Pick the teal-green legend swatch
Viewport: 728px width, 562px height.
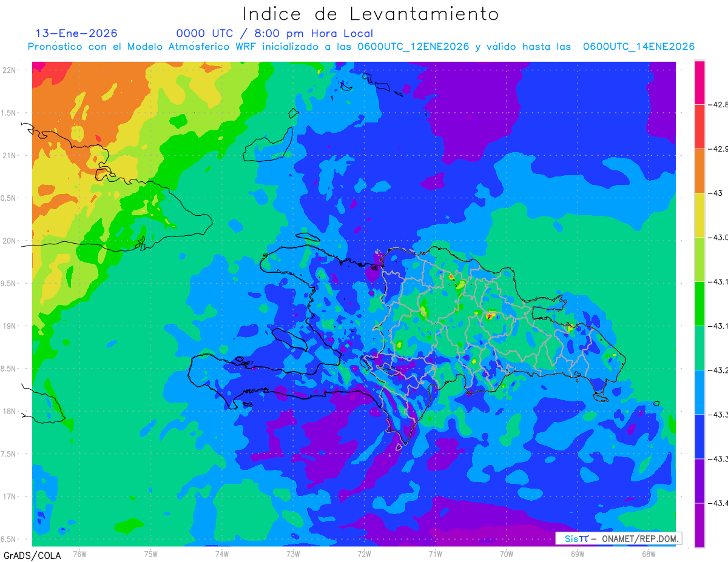tap(699, 347)
